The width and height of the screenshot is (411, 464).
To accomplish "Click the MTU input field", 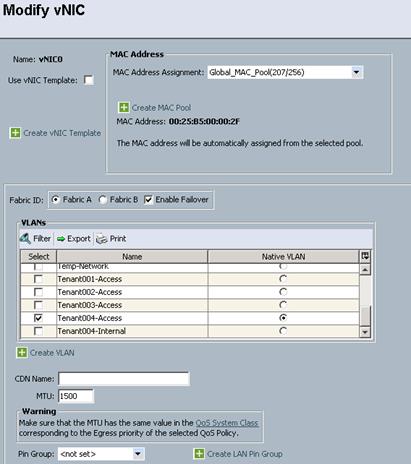I will (x=76, y=396).
